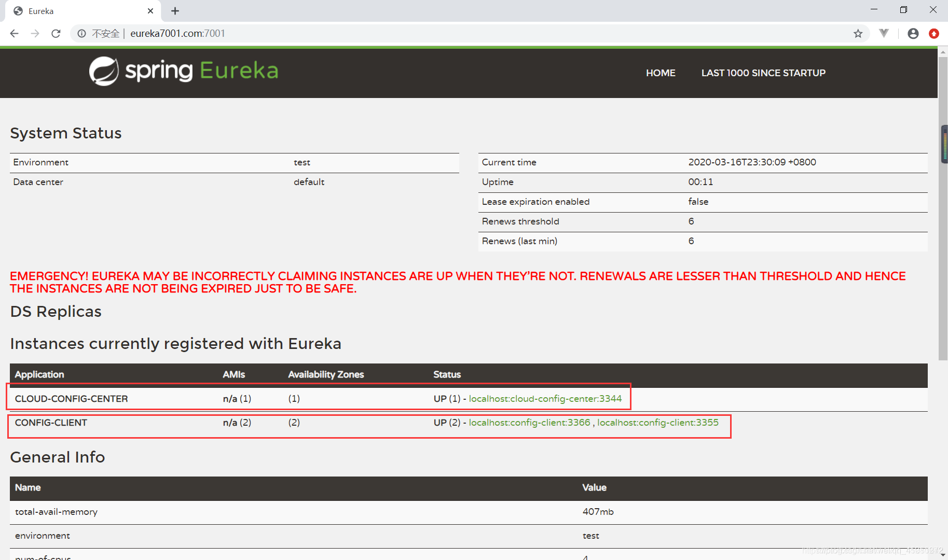
Task: Open the HOME nav link
Action: click(661, 73)
